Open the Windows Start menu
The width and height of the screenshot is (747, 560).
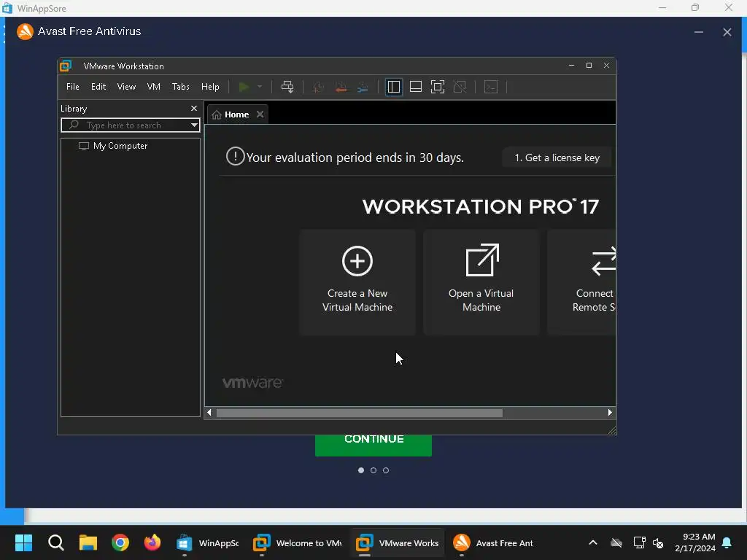point(23,542)
